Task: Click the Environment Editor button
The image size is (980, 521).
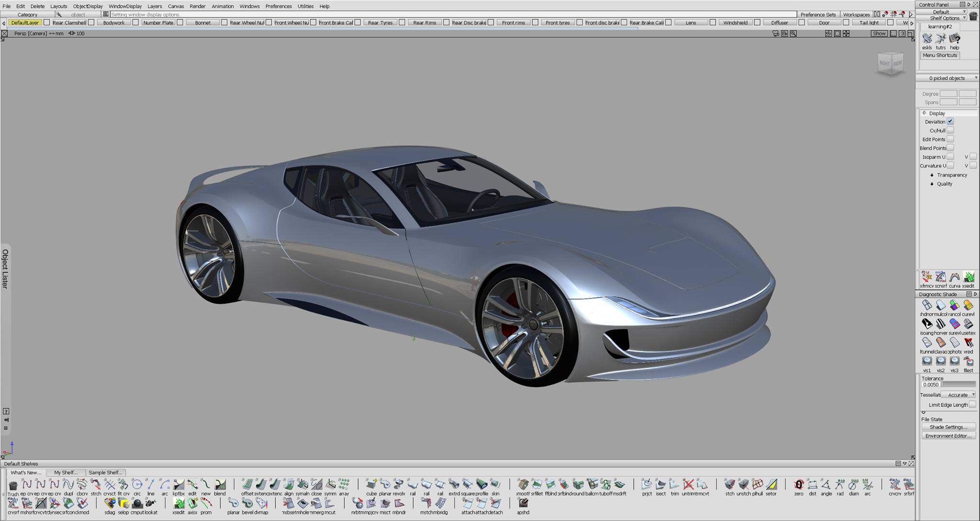Action: click(948, 436)
